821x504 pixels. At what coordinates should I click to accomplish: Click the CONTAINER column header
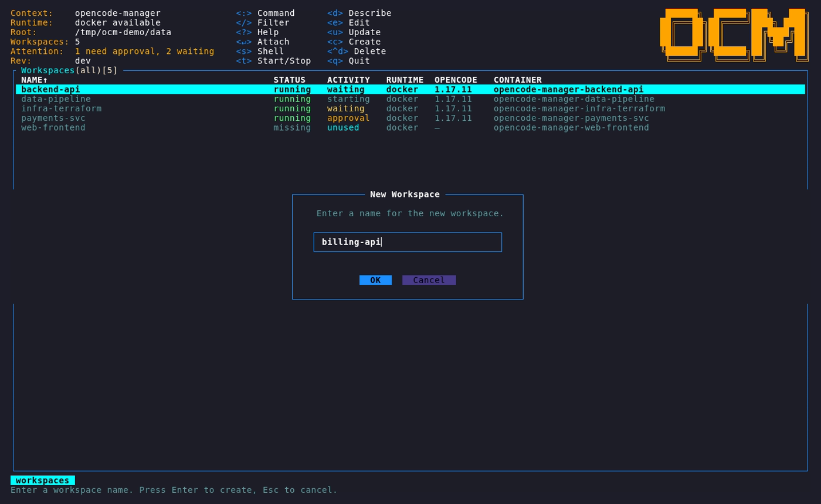click(x=518, y=80)
